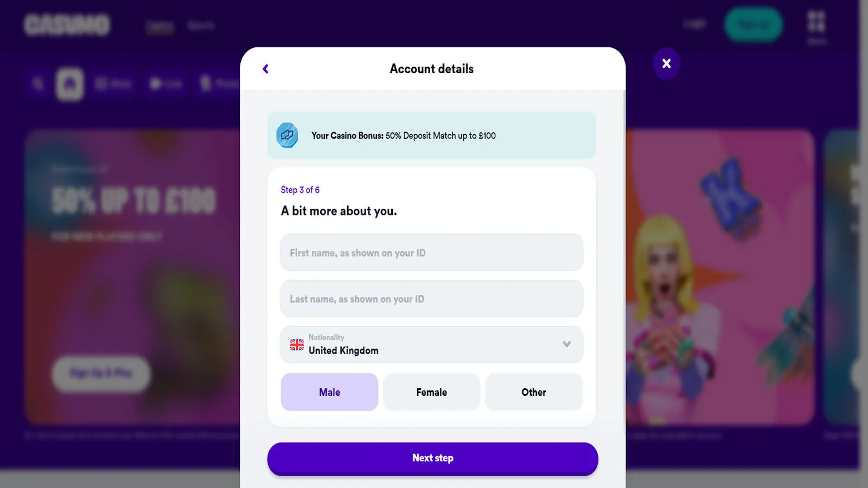Focus the First name input field
The image size is (868, 488).
[x=432, y=253]
